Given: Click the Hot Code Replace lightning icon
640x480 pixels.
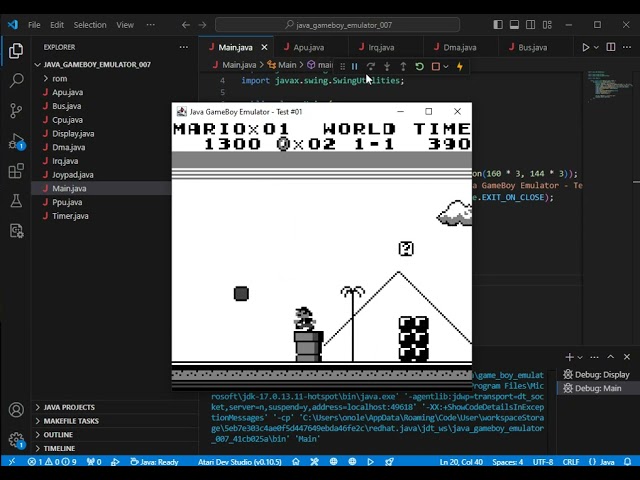Looking at the screenshot, I should pyautogui.click(x=460, y=66).
